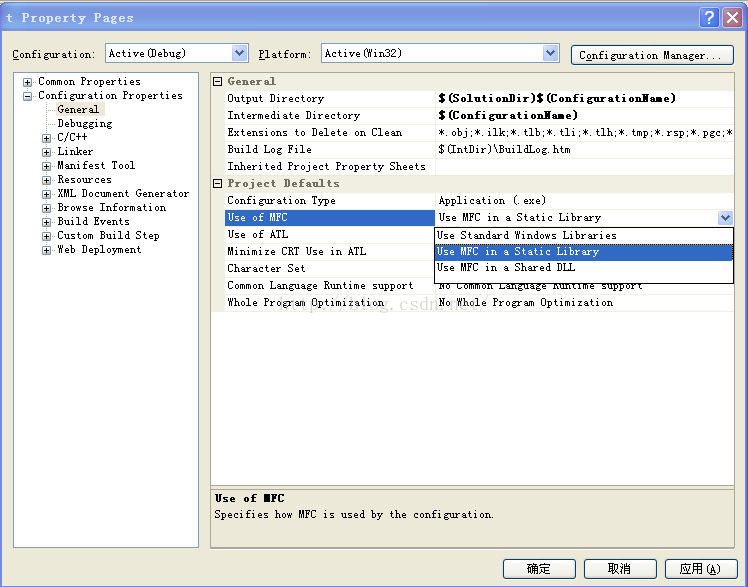Viewport: 748px width, 587px height.
Task: Expand the Linker node
Action: 46,152
